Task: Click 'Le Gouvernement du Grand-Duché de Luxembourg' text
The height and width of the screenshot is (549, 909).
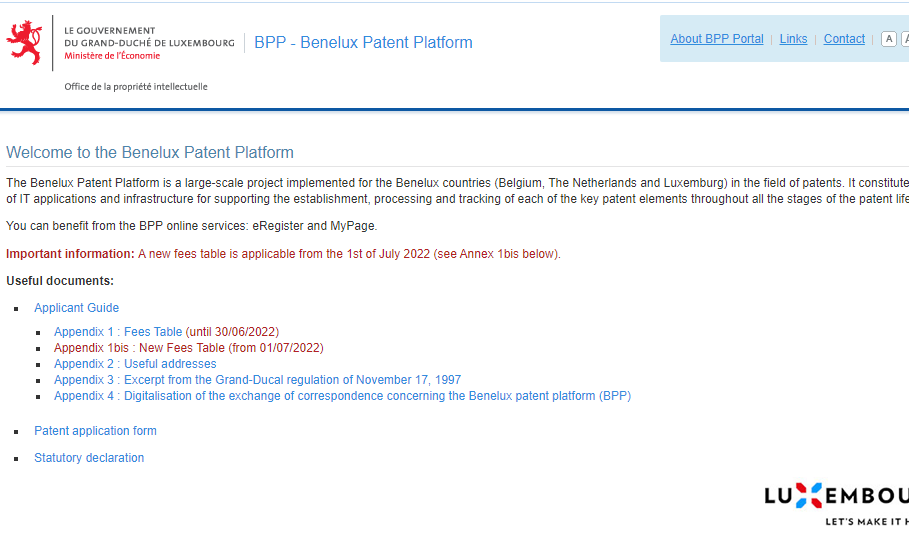Action: 149,37
